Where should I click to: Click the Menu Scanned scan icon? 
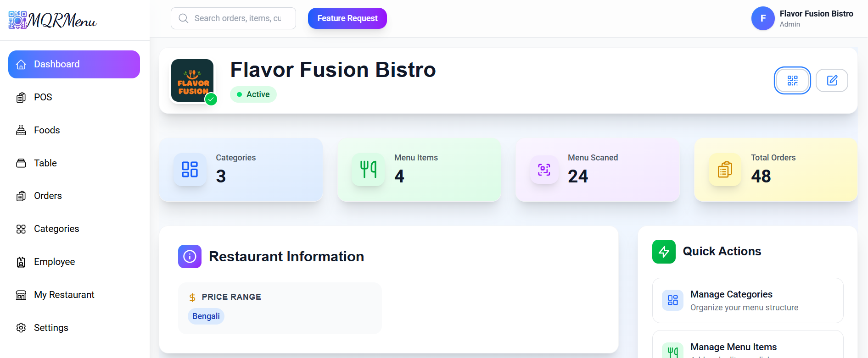pyautogui.click(x=544, y=170)
